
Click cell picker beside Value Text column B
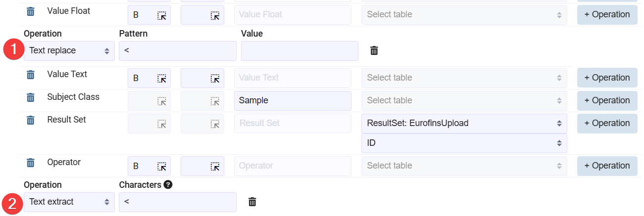[162, 78]
